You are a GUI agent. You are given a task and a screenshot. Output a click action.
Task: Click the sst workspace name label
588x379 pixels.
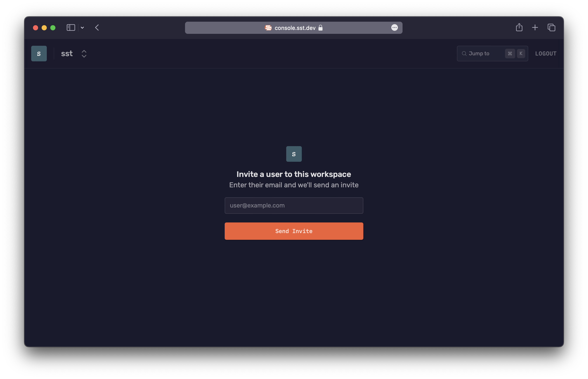[x=66, y=53]
